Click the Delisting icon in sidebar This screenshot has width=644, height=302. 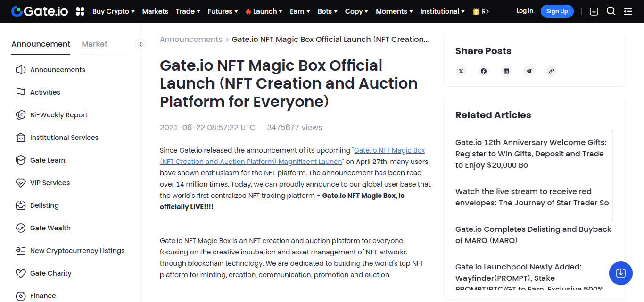pos(21,205)
